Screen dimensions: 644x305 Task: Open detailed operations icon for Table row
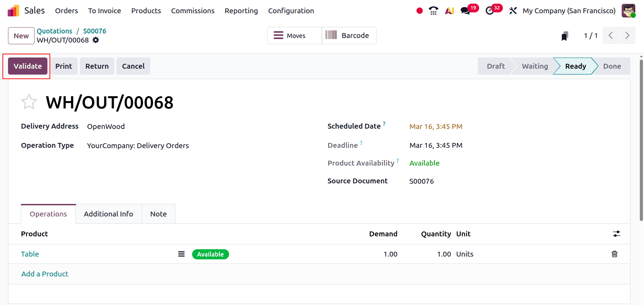tap(181, 254)
